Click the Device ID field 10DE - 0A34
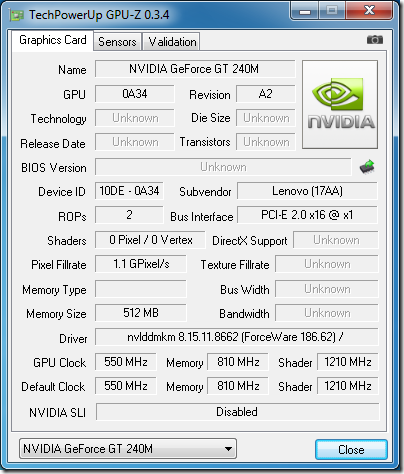404x474 pixels. (129, 191)
